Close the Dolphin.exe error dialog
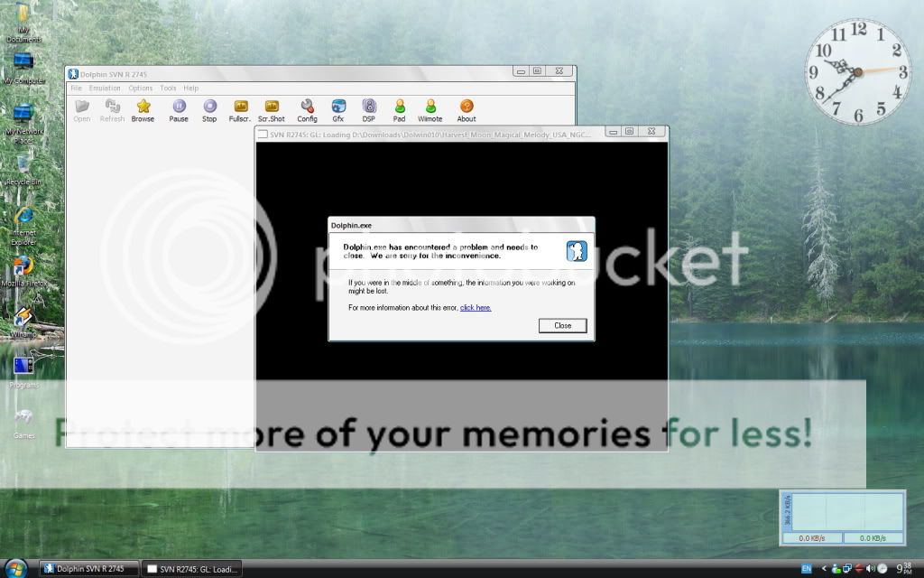 (x=562, y=325)
